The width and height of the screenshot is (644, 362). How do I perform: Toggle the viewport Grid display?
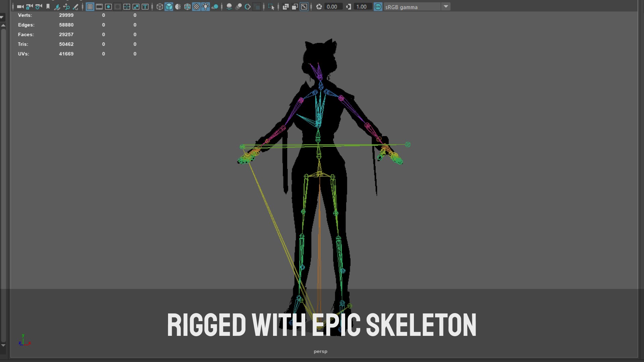point(90,7)
